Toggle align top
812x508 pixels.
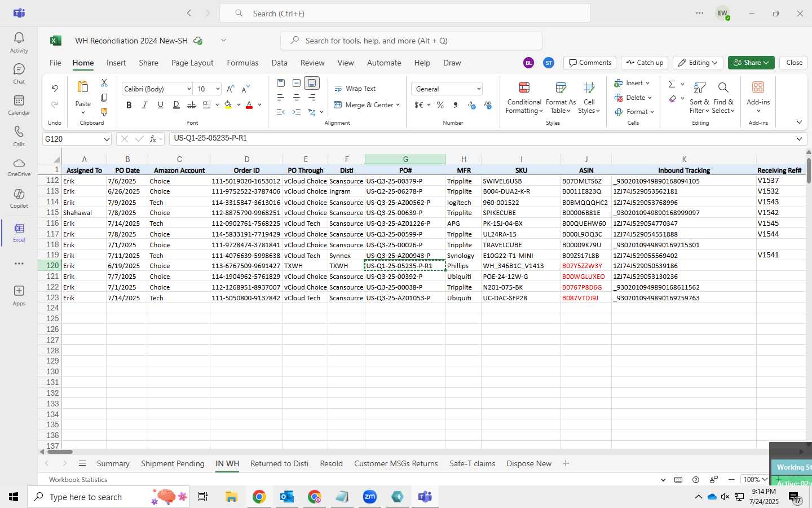(x=281, y=83)
